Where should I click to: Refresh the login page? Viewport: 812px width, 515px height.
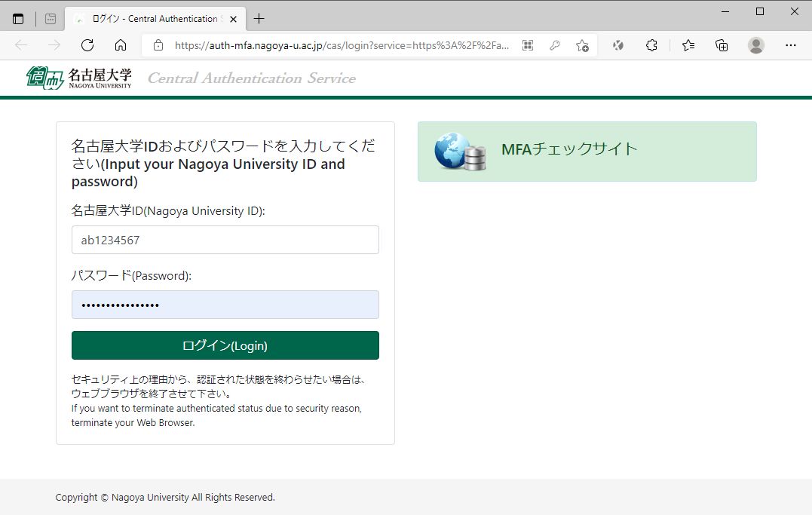87,45
